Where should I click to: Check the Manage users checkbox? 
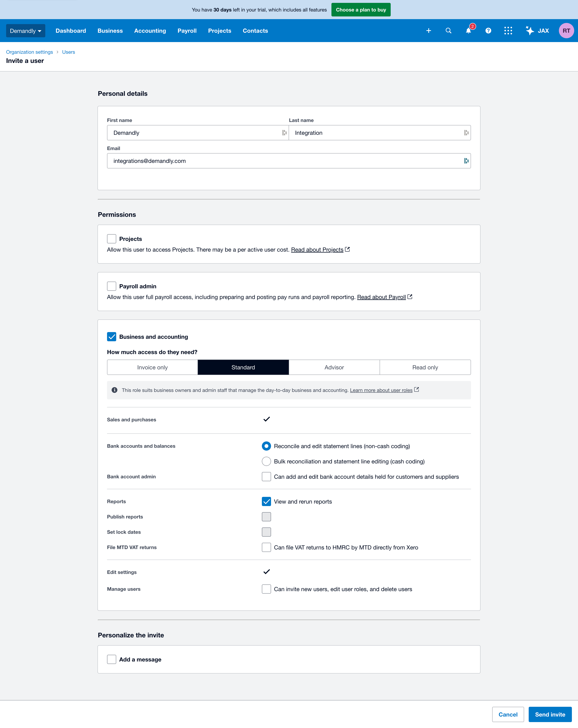[x=266, y=589]
